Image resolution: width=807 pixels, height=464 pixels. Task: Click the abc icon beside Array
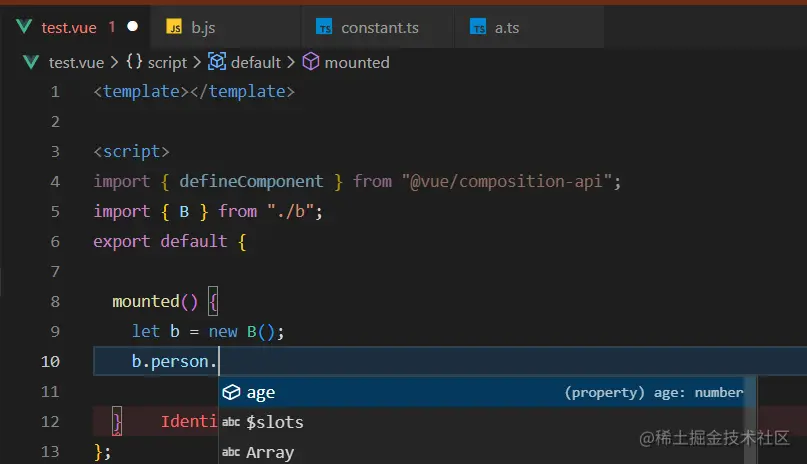231,452
